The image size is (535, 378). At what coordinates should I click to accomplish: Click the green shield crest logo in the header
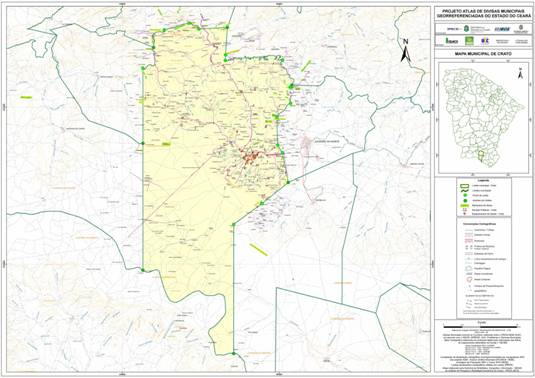(x=466, y=28)
